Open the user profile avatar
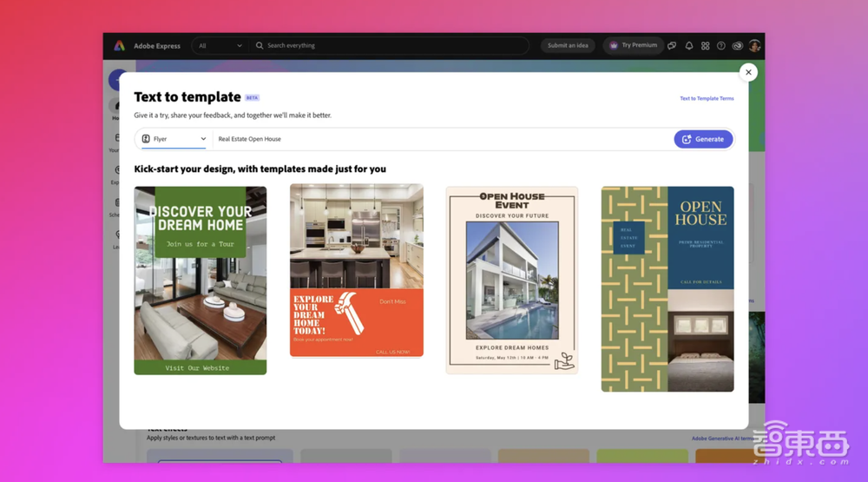 click(754, 46)
